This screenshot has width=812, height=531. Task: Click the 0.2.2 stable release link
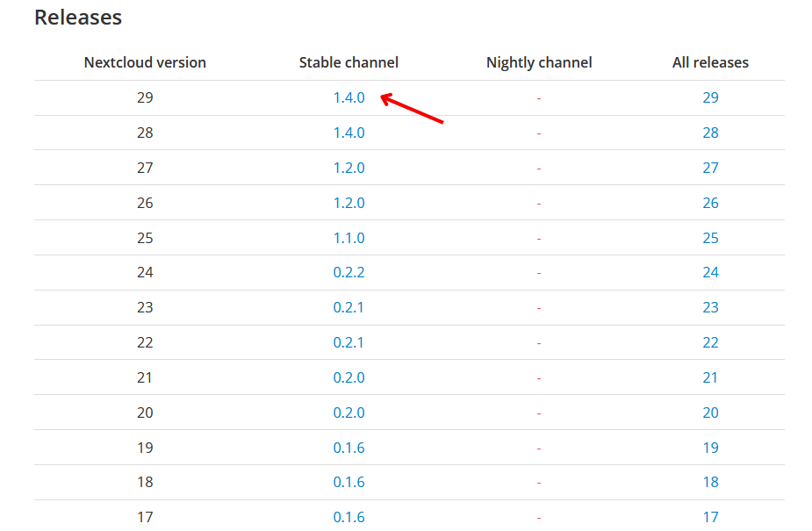click(x=349, y=272)
